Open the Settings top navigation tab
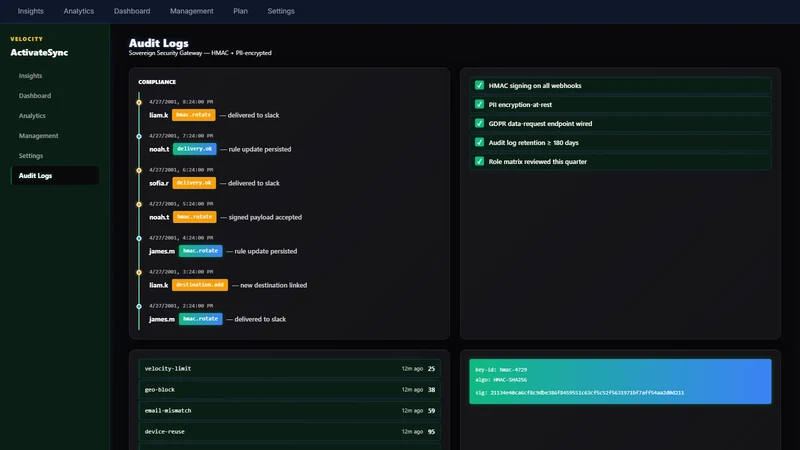The image size is (800, 450). pos(281,11)
